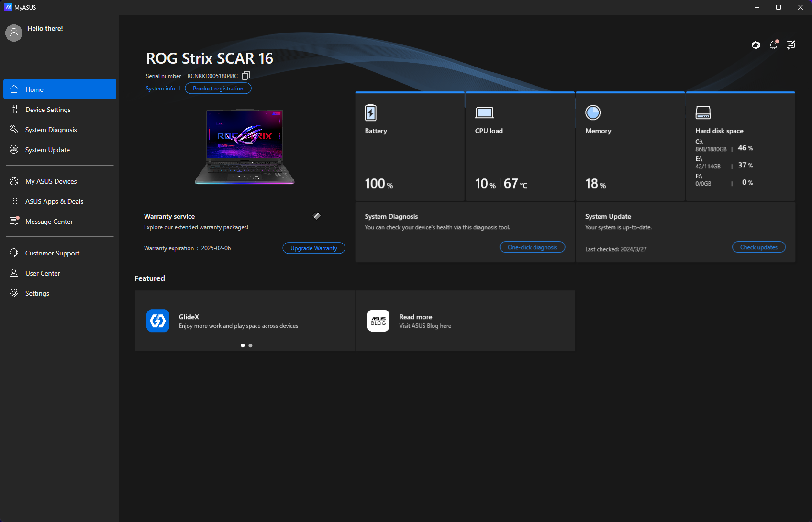Click the C:\ drive 46% usage
812x522 pixels.
pos(745,148)
